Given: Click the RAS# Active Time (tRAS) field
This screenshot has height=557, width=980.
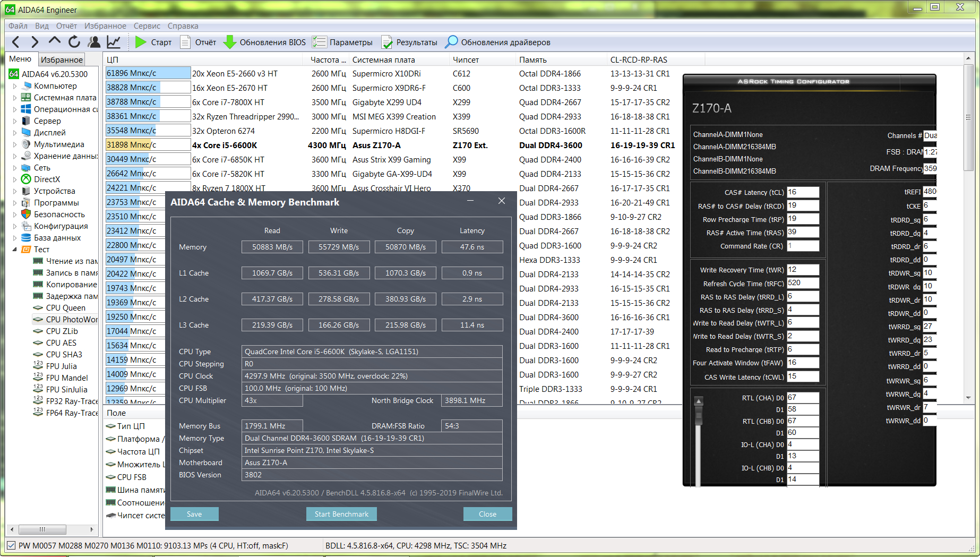Looking at the screenshot, I should coord(803,232).
